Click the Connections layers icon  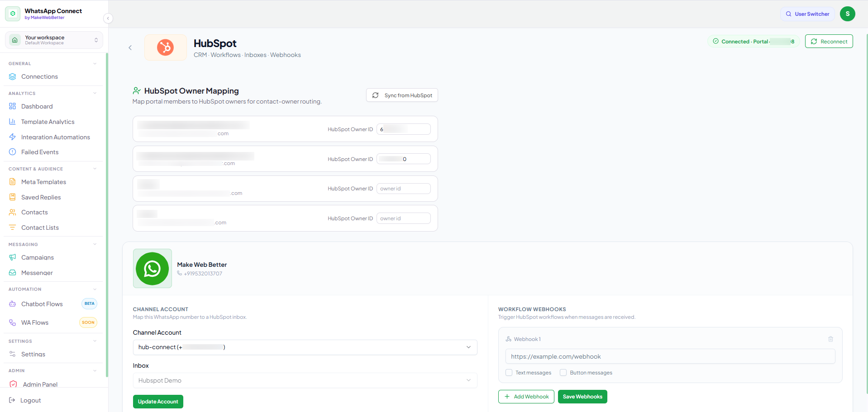click(x=13, y=76)
